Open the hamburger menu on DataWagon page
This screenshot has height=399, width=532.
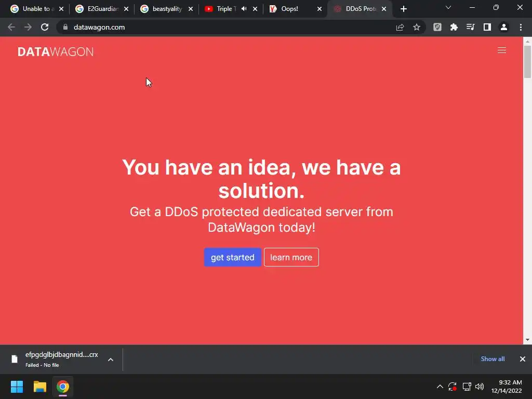click(501, 50)
